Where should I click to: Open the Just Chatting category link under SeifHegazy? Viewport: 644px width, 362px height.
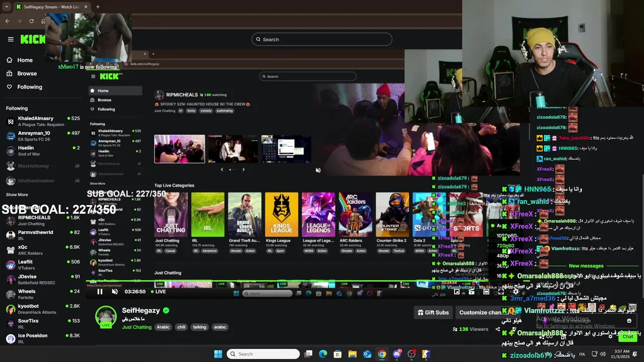(136, 327)
